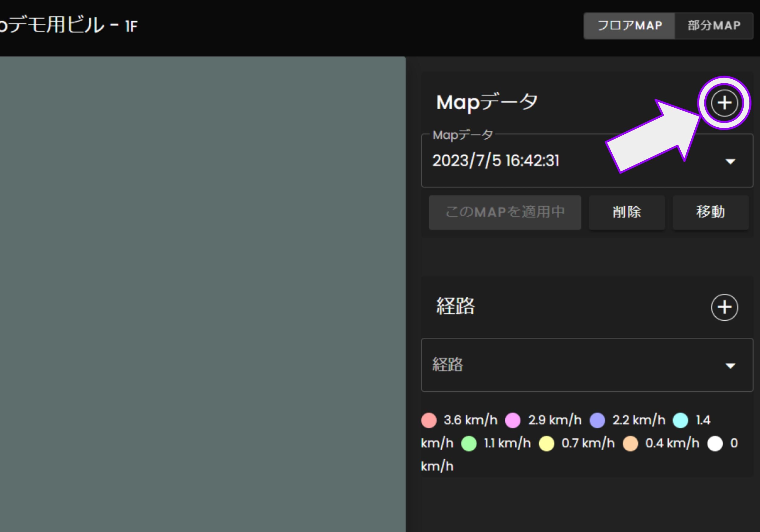Click the white 0 km/h legend dot
760x532 pixels.
pos(715,443)
